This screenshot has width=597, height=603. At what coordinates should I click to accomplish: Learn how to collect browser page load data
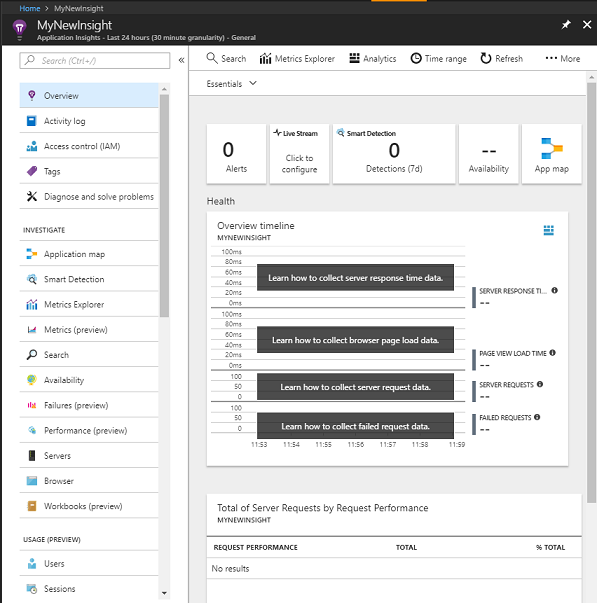point(355,340)
